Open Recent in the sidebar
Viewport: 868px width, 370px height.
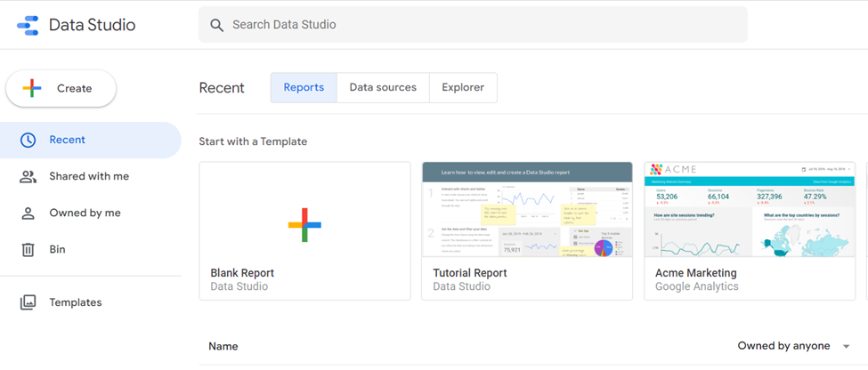coord(90,140)
